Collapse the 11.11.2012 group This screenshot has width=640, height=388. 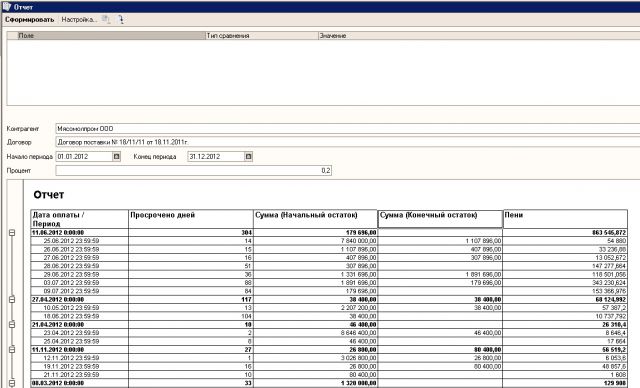(x=12, y=350)
